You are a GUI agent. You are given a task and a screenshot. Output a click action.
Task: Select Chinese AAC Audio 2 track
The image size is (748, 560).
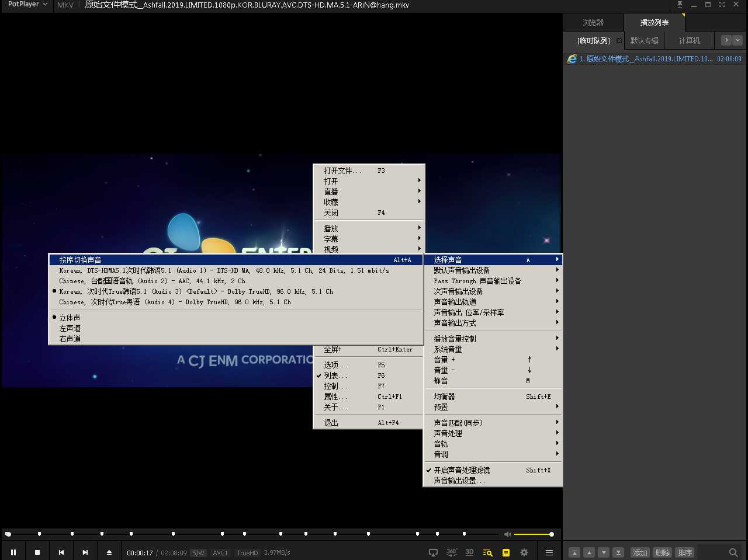coord(236,281)
